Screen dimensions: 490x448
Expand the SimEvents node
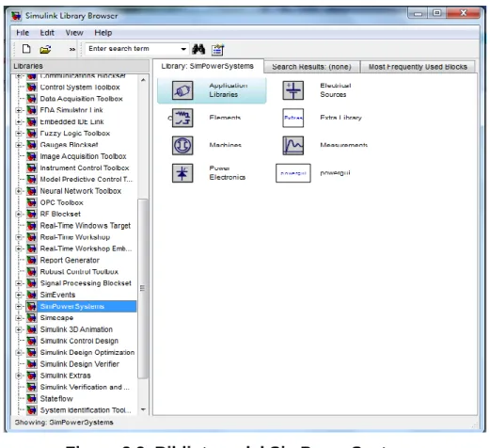[19, 295]
